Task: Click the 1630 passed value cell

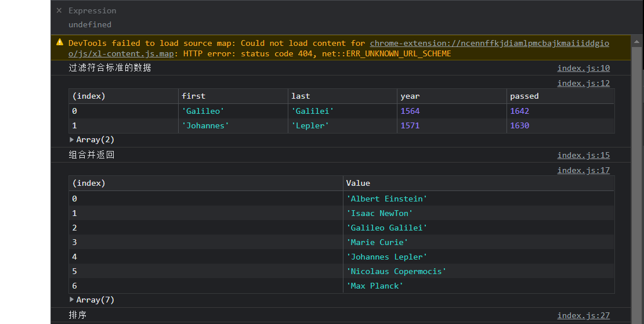Action: (x=519, y=125)
